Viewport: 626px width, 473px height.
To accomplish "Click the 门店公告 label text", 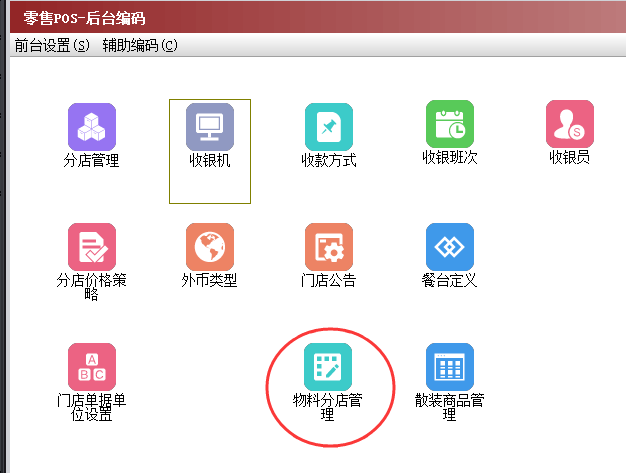I will (328, 280).
